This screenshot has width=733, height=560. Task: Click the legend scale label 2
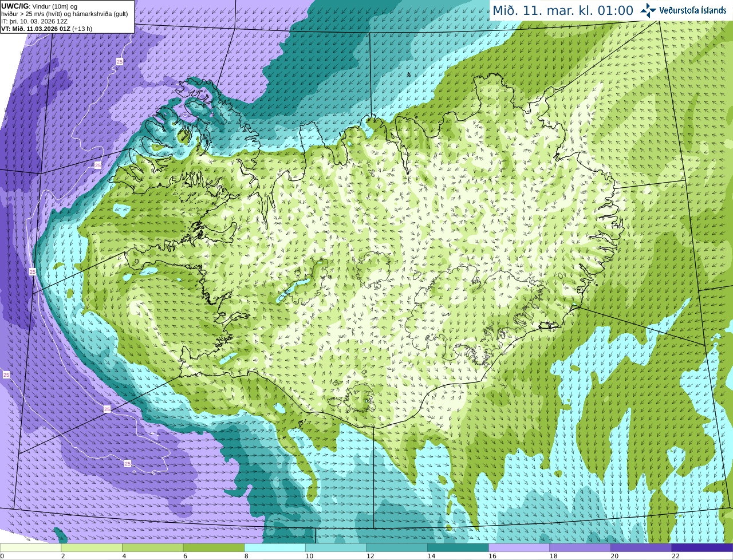point(63,556)
